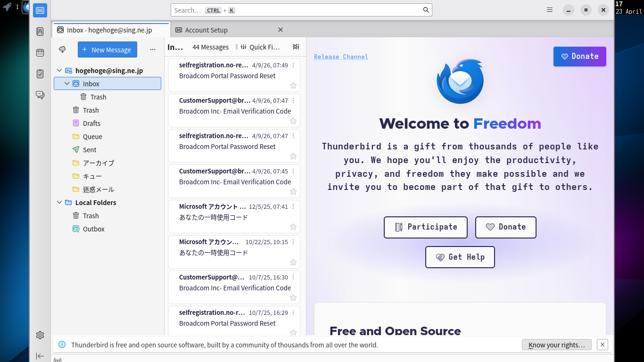Open more menu for 10/7/25, 16:30 message
The width and height of the screenshot is (644, 362).
[293, 277]
